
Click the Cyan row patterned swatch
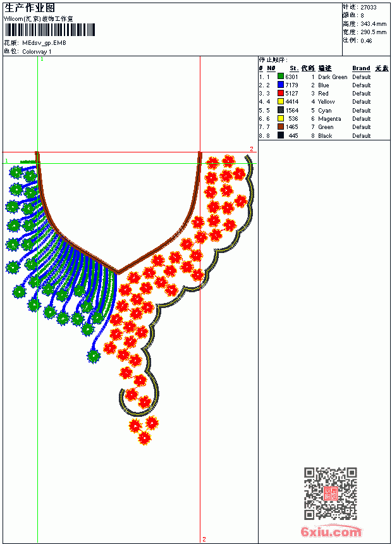pos(281,110)
